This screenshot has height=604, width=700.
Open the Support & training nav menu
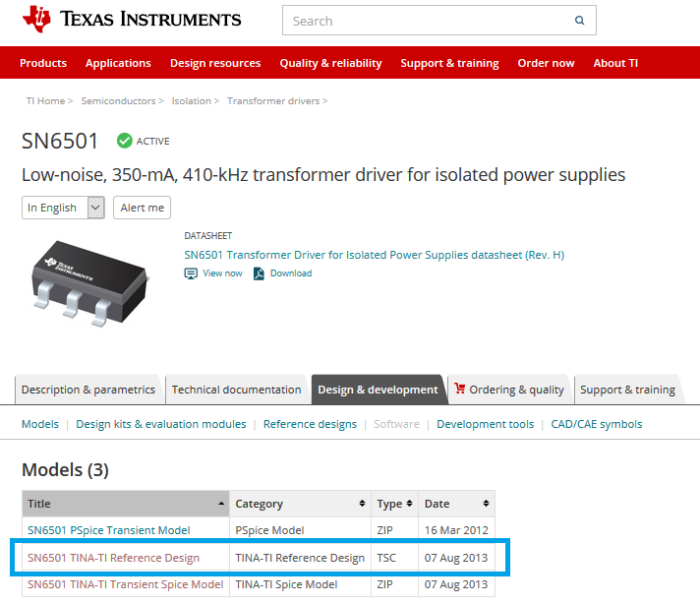[x=449, y=63]
